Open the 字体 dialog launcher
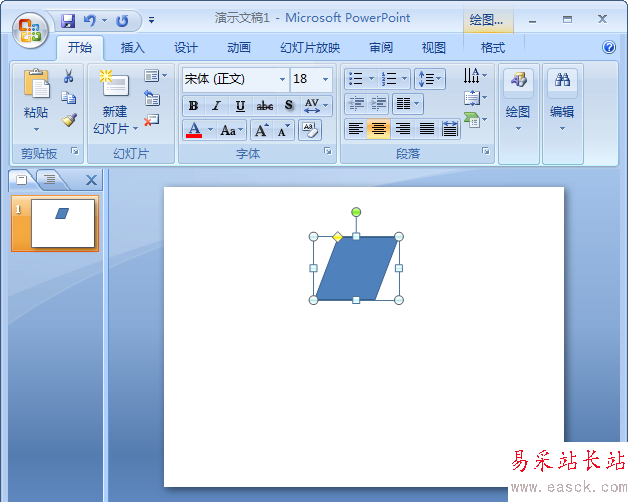The height and width of the screenshot is (502, 628). click(328, 151)
